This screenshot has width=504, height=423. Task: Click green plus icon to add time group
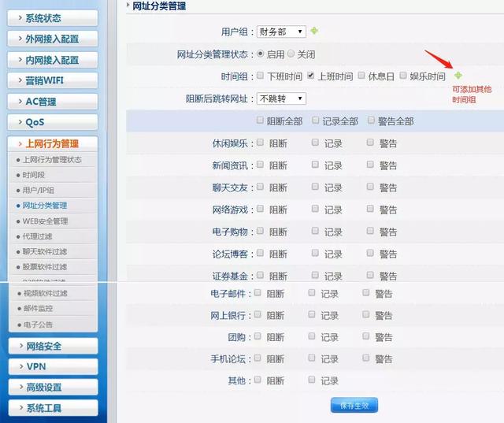tap(458, 76)
